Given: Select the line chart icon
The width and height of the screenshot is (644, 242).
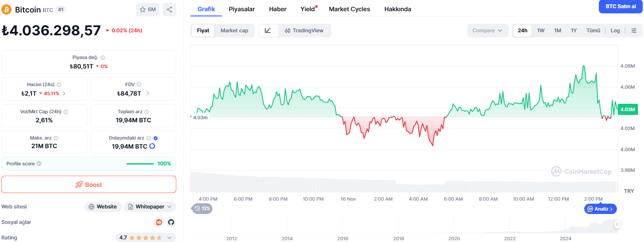Looking at the screenshot, I should (x=268, y=31).
